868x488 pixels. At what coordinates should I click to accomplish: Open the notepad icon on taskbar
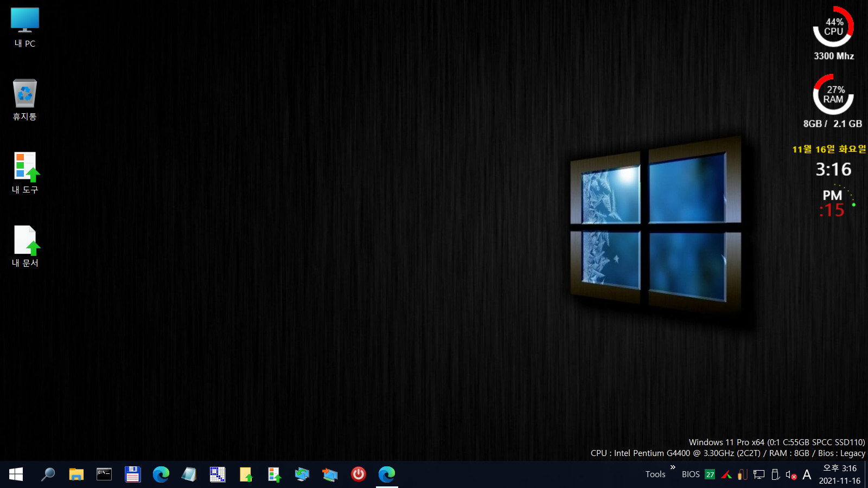click(x=189, y=474)
